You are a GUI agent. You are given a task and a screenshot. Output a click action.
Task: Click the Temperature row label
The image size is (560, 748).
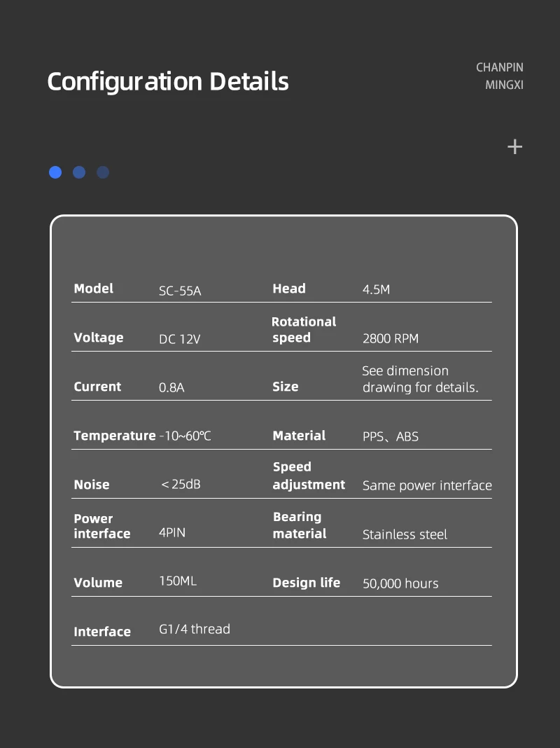tap(114, 436)
